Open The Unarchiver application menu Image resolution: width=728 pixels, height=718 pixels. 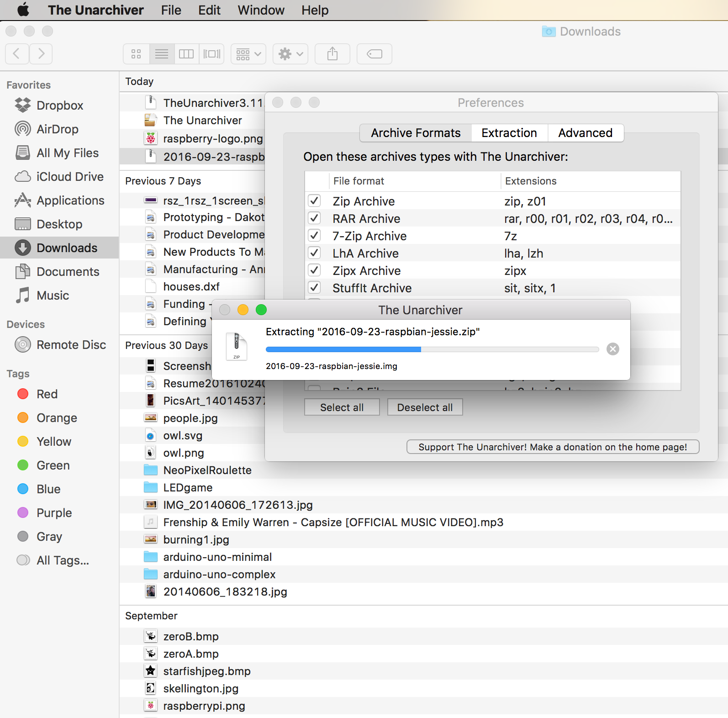[96, 10]
